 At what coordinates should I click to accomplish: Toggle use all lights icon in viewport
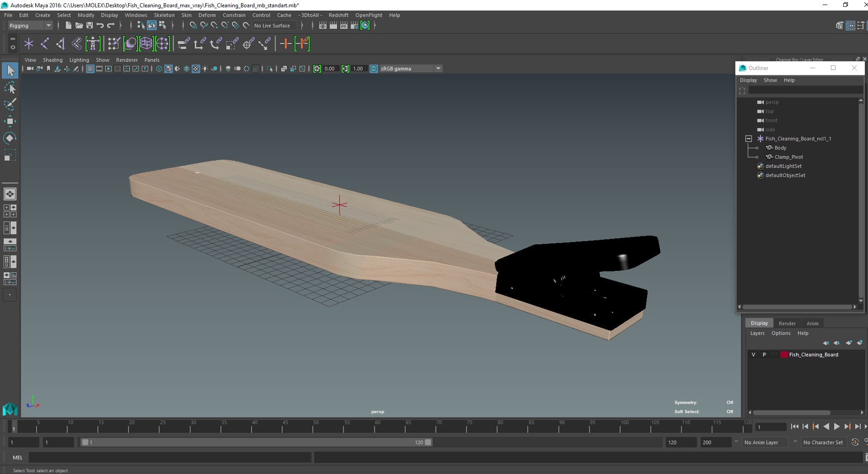coord(205,69)
